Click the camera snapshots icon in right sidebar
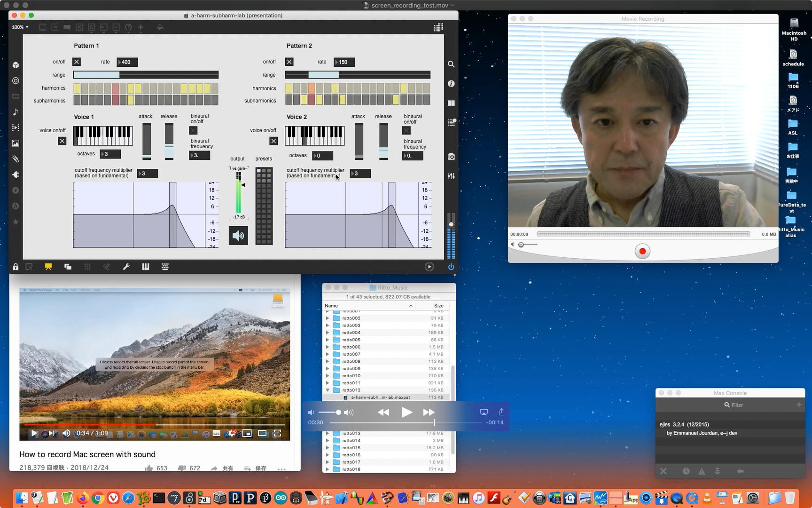812x508 pixels. coord(451,157)
